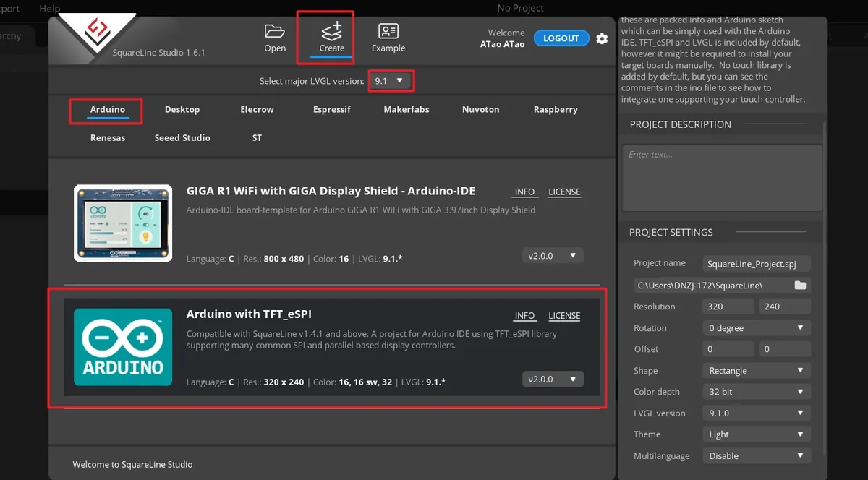The width and height of the screenshot is (868, 480).
Task: Open the major LVGL version dropdown
Action: point(390,81)
